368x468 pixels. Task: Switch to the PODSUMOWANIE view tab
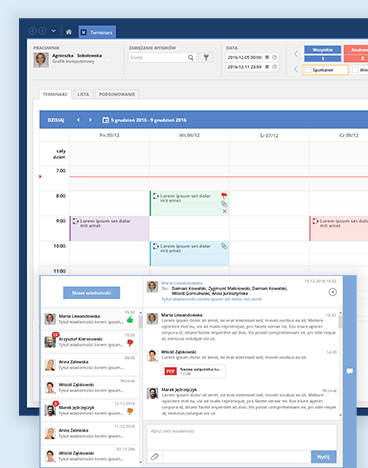coord(117,94)
